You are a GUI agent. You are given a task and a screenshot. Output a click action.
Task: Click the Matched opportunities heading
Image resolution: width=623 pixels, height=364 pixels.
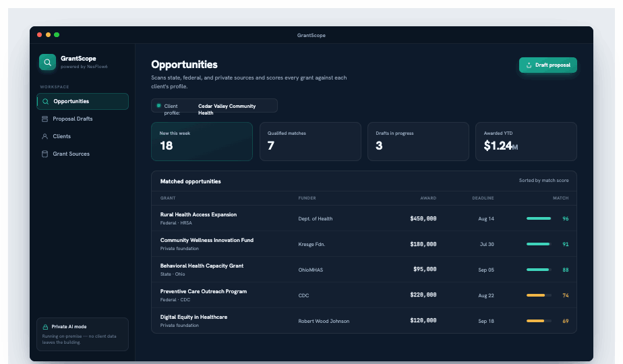(x=190, y=181)
